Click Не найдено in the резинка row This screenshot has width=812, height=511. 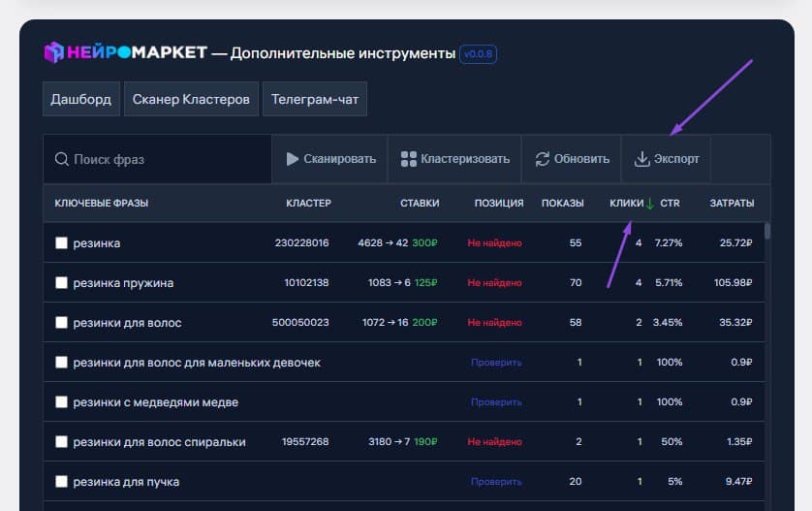click(x=494, y=243)
